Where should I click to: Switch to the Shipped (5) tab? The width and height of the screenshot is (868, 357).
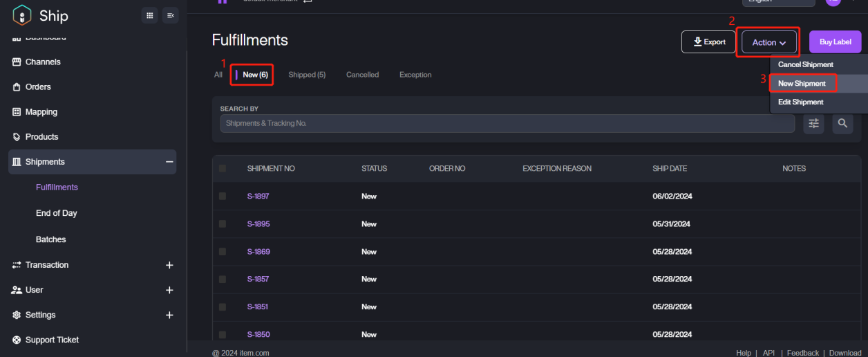[307, 75]
